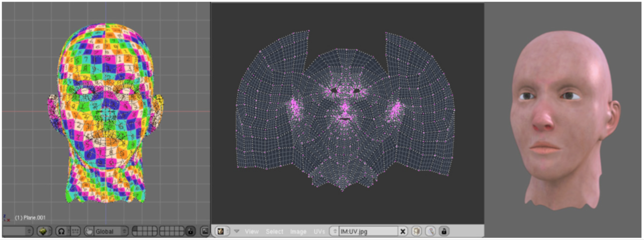644x240 pixels.
Task: Open the View menu in UV editor
Action: coord(251,232)
